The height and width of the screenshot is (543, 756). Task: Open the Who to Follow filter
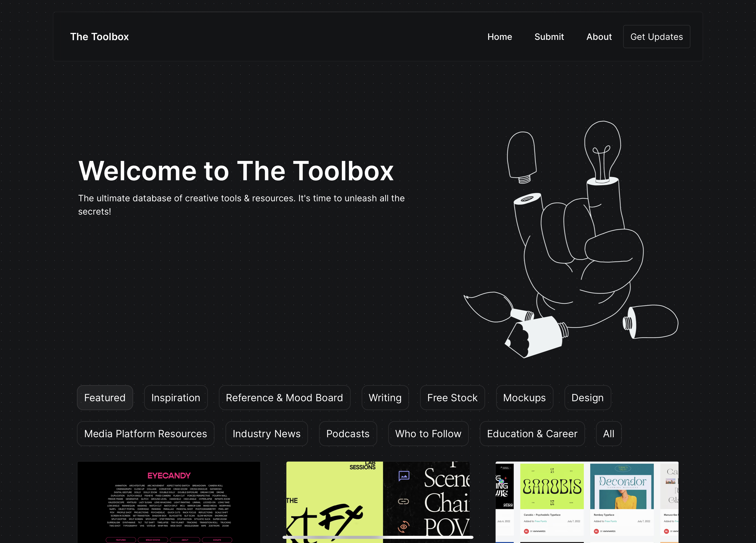[x=428, y=434]
